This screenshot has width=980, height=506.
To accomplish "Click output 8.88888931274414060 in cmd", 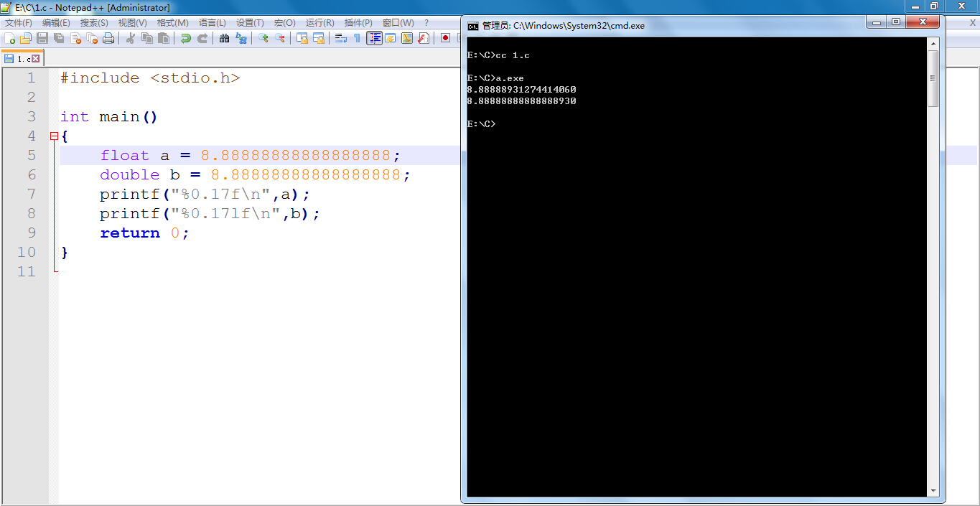I will [x=521, y=90].
